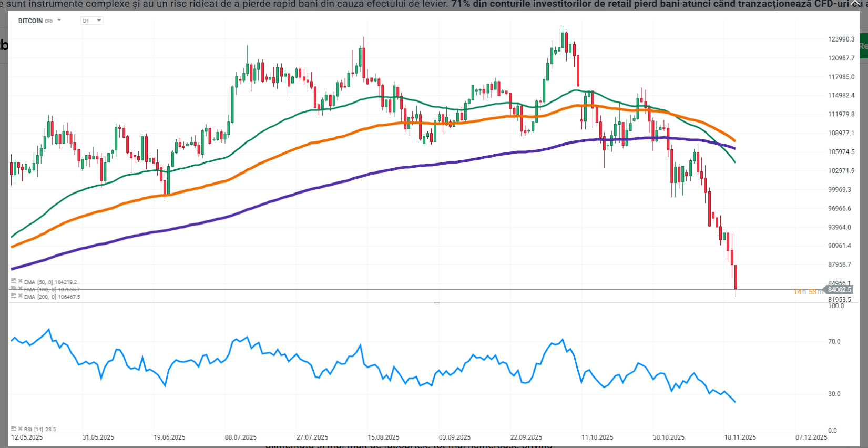This screenshot has height=448, width=868.
Task: Click the BITCOIN instrument name
Action: (30, 21)
